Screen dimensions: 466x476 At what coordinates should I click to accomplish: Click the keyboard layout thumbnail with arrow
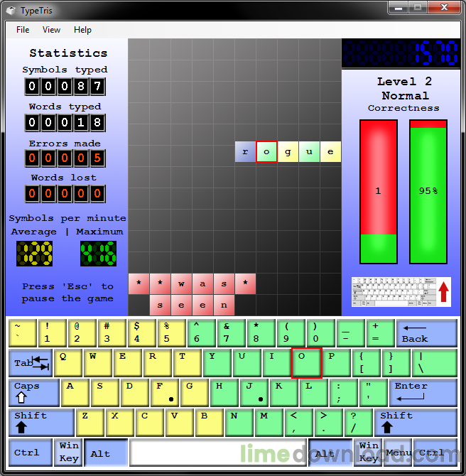(401, 292)
